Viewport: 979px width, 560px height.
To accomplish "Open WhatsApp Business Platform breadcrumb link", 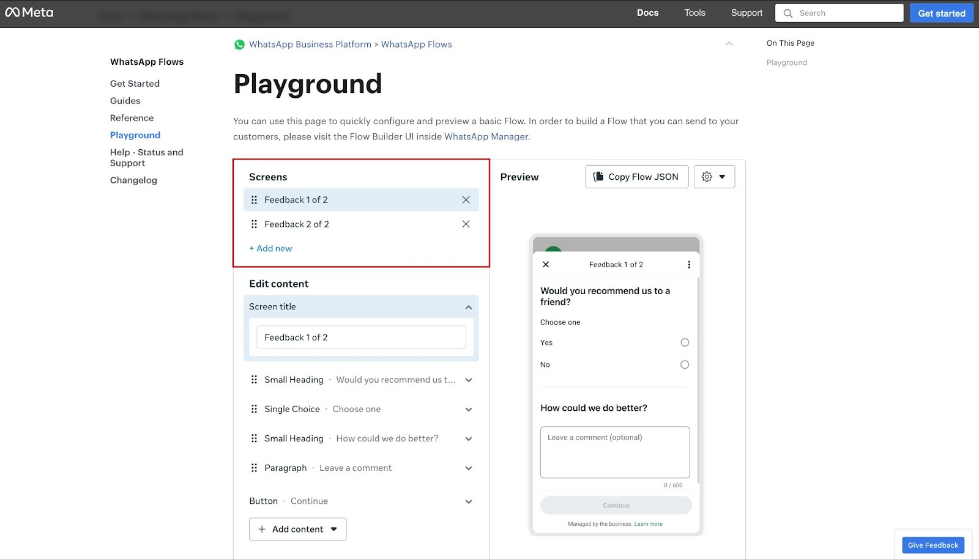I will pos(310,45).
